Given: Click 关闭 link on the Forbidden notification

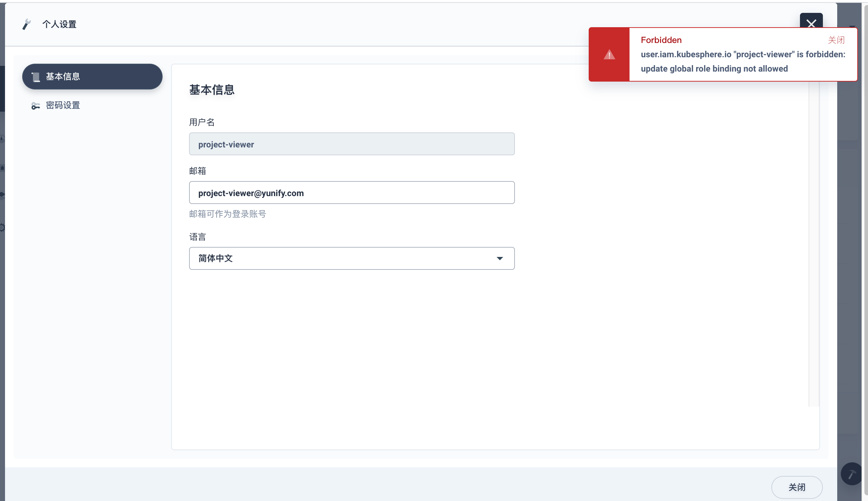Looking at the screenshot, I should click(836, 40).
